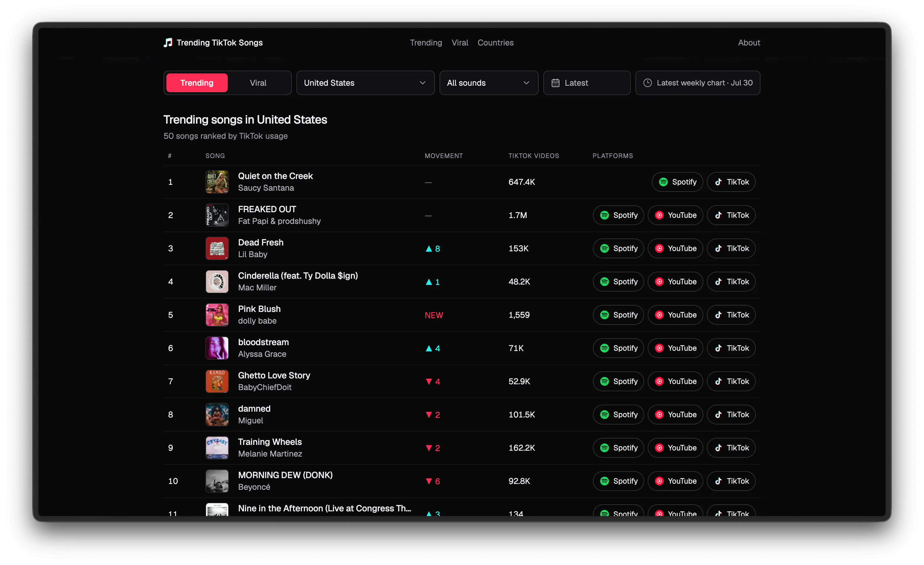Image resolution: width=924 pixels, height=565 pixels.
Task: Open TikTok for damned by Miguel
Action: coord(731,415)
